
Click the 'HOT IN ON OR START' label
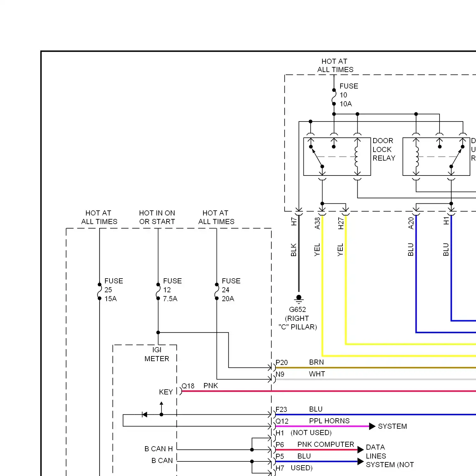pos(157,217)
